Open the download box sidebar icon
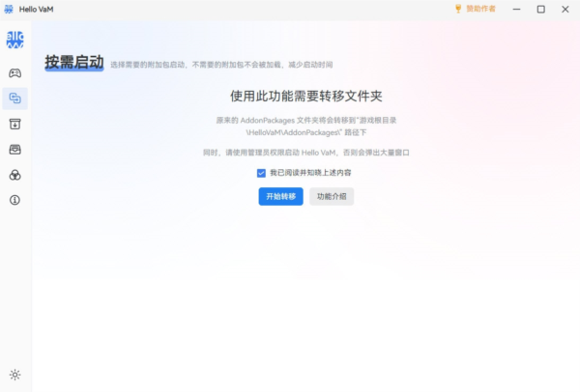Screen dimensions: 580x392 click(15, 124)
